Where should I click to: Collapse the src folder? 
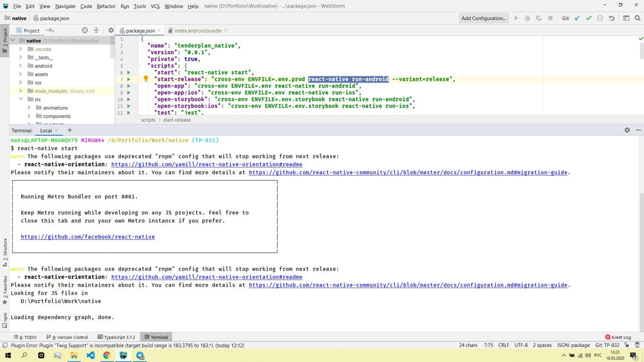(x=21, y=100)
